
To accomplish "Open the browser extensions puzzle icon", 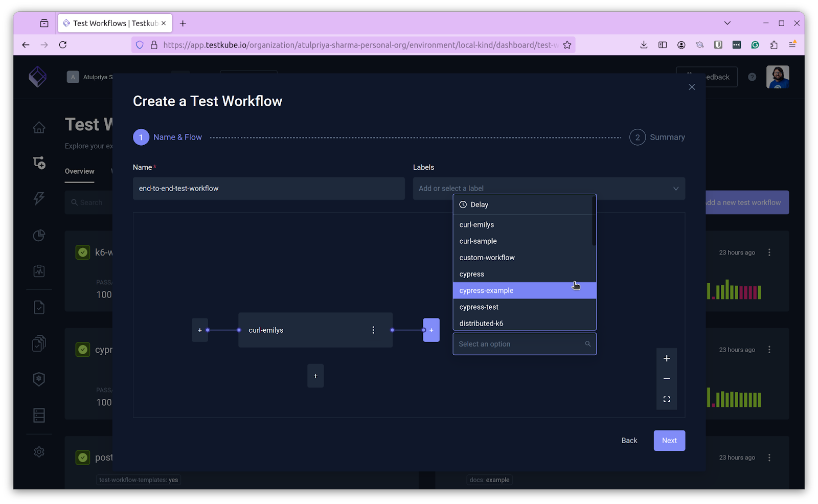I will (774, 45).
